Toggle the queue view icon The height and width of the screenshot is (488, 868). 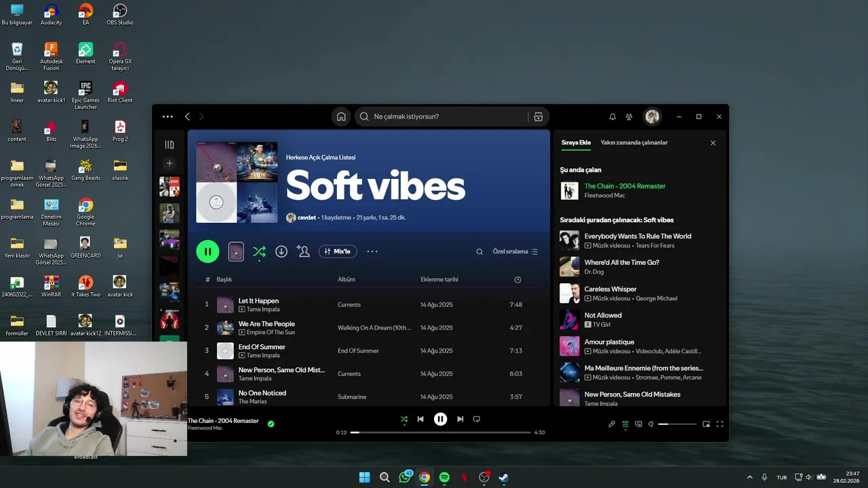(625, 424)
